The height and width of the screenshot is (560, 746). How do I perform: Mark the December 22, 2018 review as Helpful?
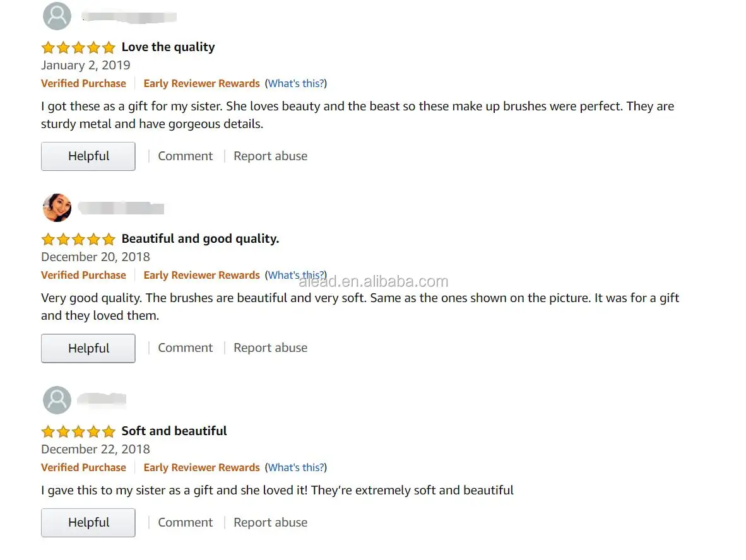point(88,522)
